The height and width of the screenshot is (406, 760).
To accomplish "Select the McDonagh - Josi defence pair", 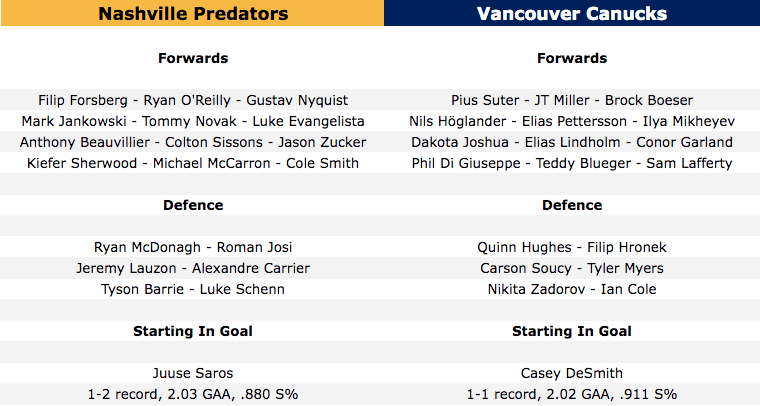I will click(193, 247).
